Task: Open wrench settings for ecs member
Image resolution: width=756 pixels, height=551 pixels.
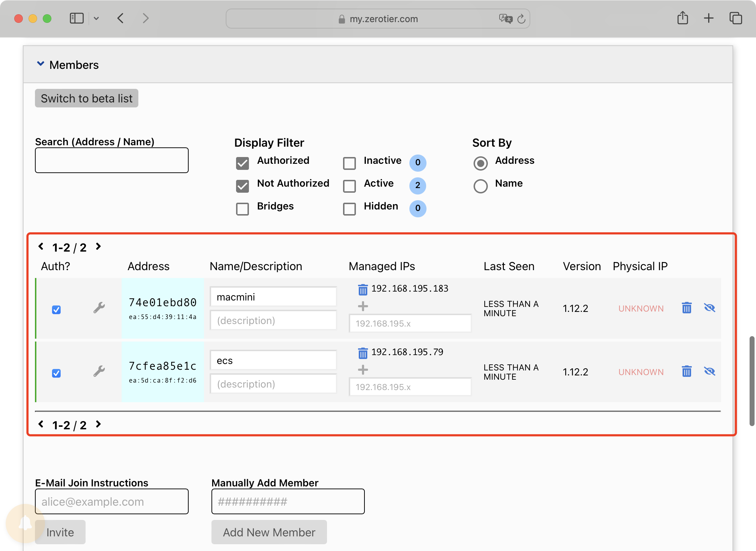Action: (99, 371)
